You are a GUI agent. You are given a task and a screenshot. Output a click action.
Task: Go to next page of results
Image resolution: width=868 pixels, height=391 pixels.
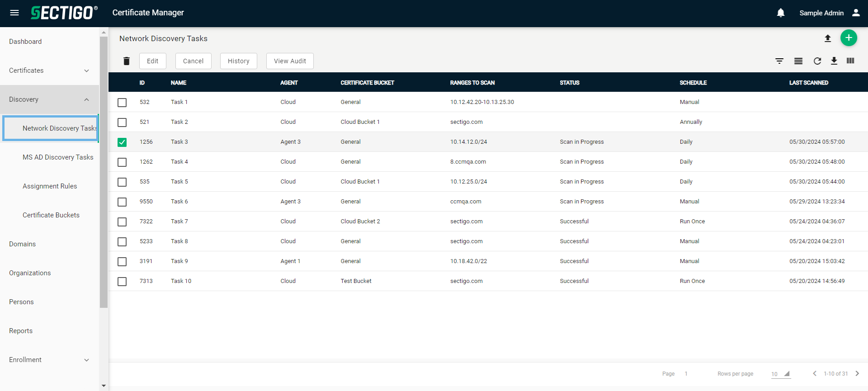click(857, 373)
